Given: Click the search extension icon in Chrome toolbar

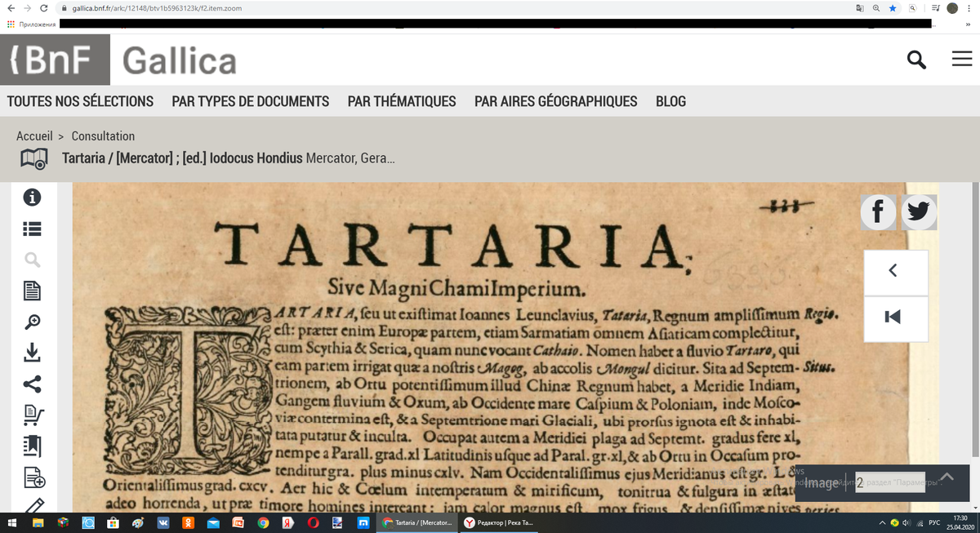Looking at the screenshot, I should coord(911,7).
